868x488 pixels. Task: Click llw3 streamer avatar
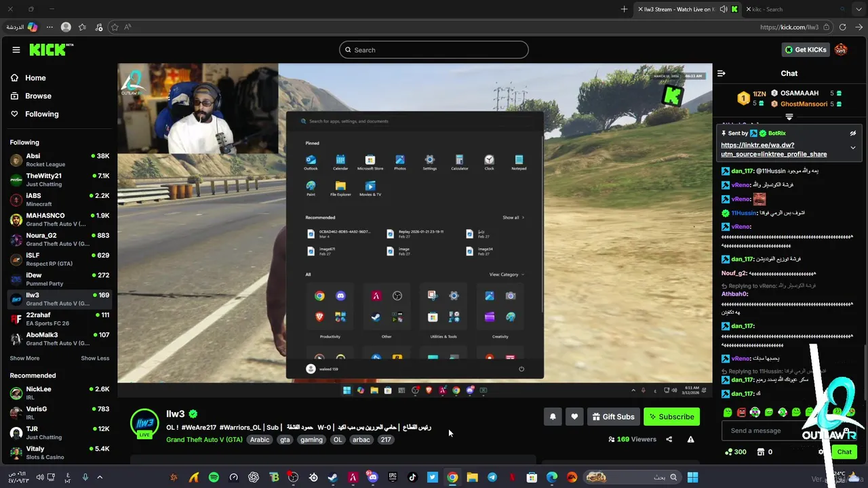(x=144, y=423)
